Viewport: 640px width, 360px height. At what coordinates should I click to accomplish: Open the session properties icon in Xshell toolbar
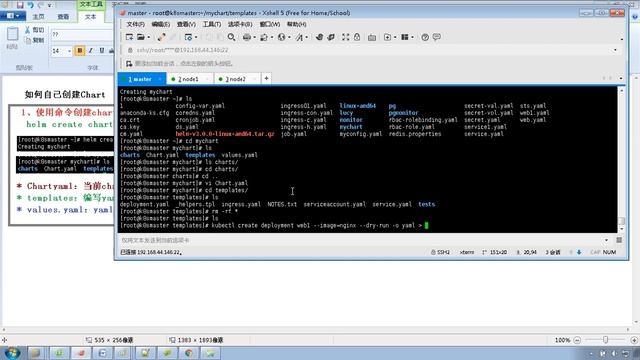click(x=188, y=37)
